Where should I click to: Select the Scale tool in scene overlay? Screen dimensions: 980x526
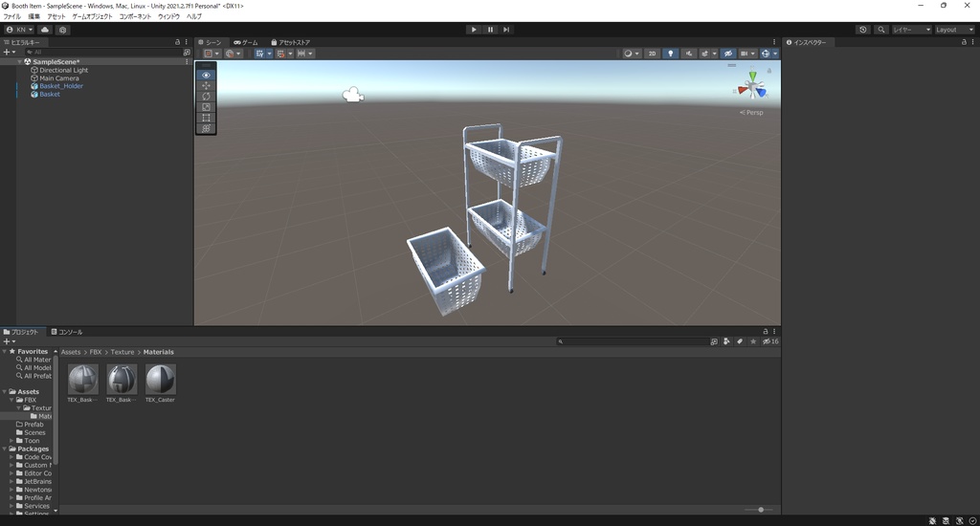206,107
